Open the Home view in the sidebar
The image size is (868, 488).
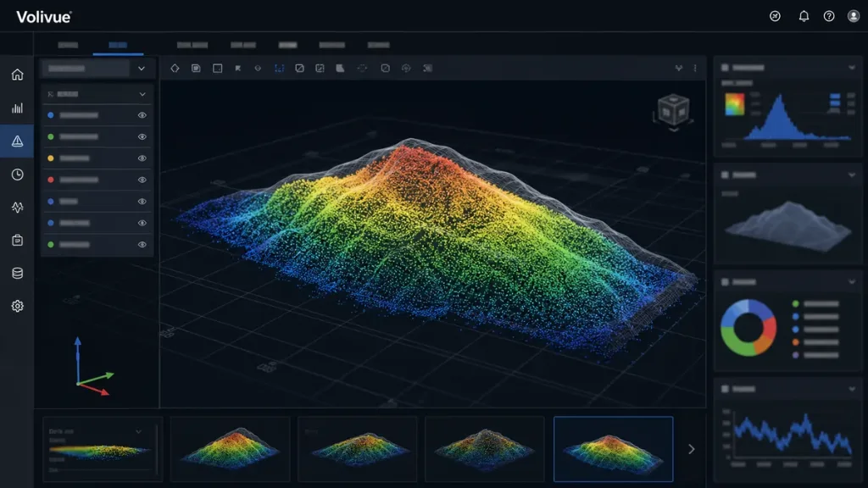coord(17,75)
